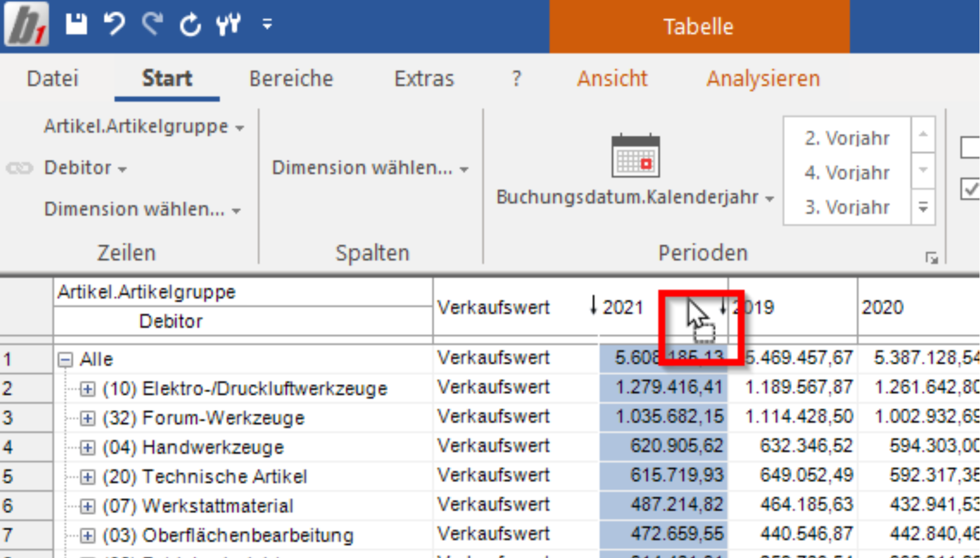Viewport: 980px width, 558px height.
Task: Open the Ansicht tab
Action: pos(612,78)
